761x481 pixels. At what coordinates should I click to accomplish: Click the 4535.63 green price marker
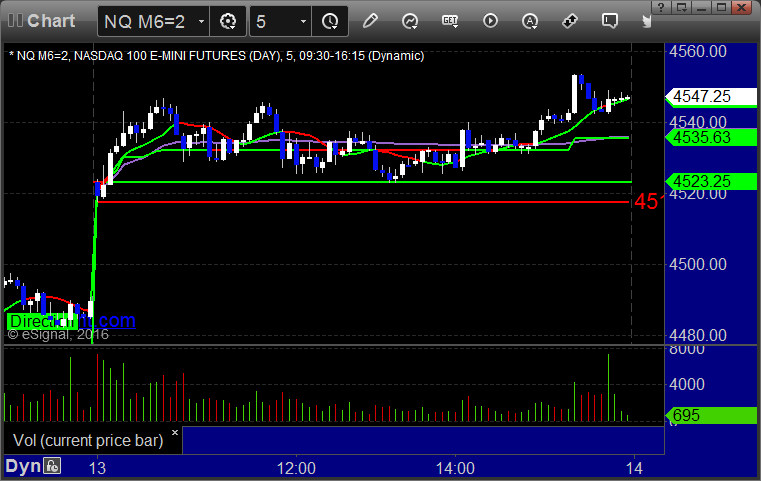pyautogui.click(x=711, y=137)
